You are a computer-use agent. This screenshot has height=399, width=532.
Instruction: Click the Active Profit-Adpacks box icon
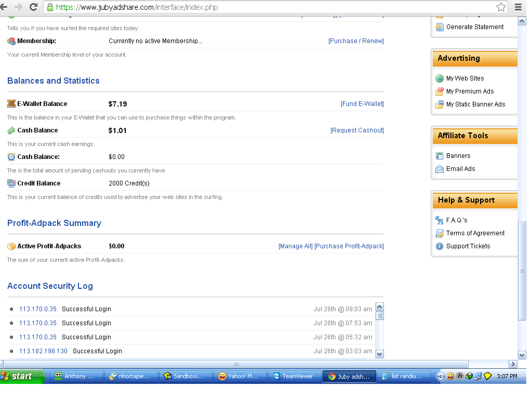(x=11, y=246)
